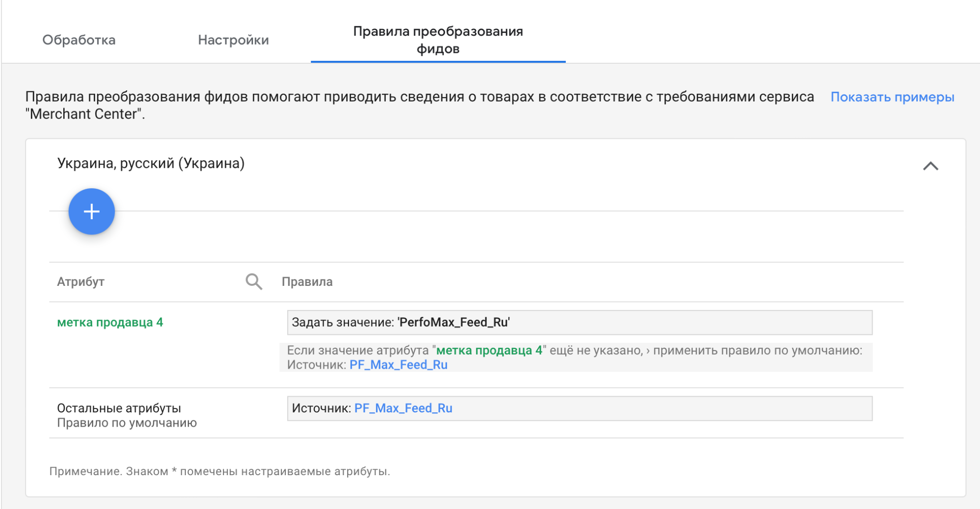Collapse the Украина, русский section with the chevron
This screenshot has height=509, width=980.
pyautogui.click(x=930, y=166)
